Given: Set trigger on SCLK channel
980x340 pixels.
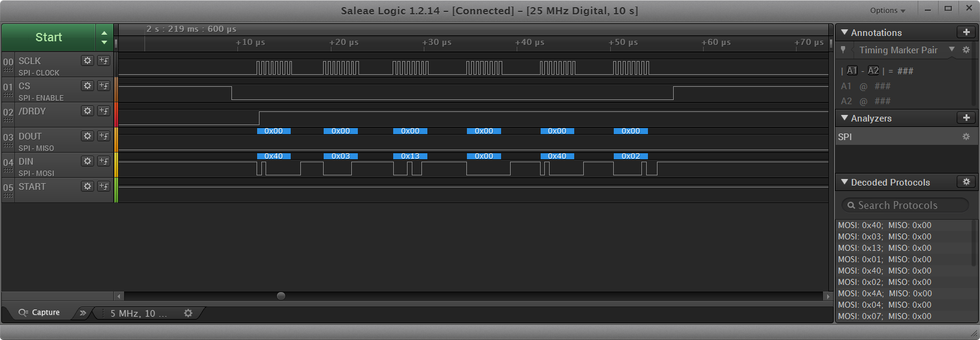Looking at the screenshot, I should (x=104, y=60).
